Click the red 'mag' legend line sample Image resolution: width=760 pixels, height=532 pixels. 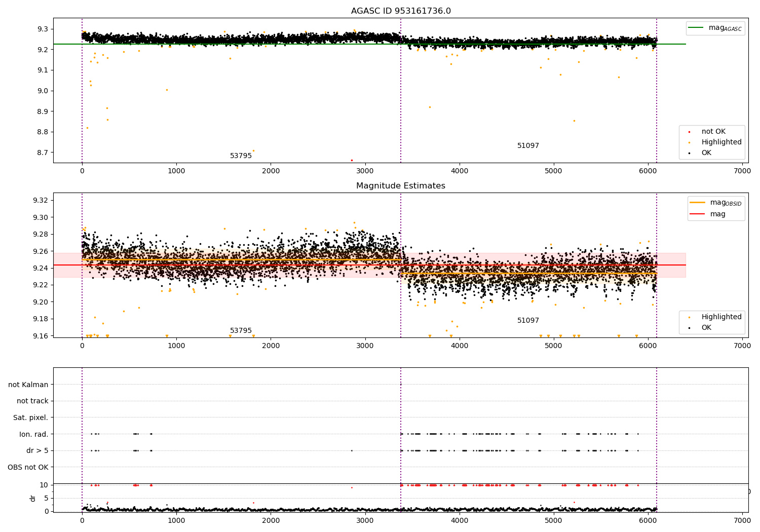pos(698,214)
